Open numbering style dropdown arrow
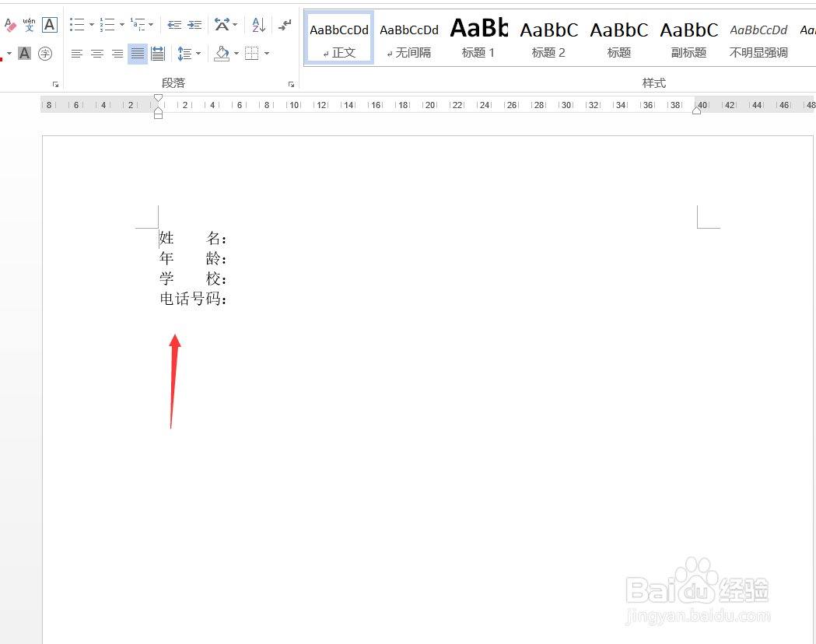This screenshot has width=816, height=644. 122,24
